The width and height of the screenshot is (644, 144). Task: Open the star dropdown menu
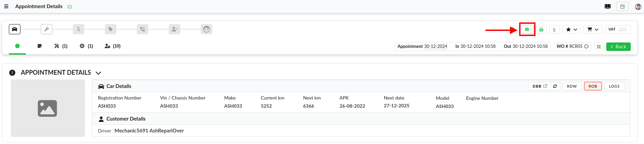coord(571,30)
